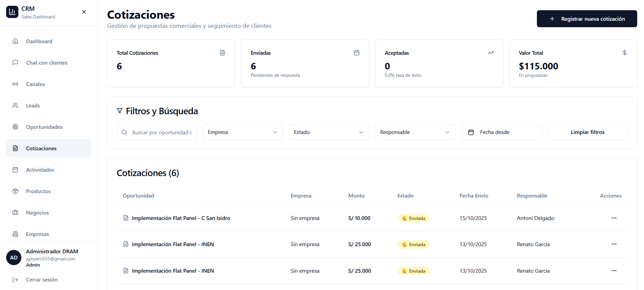This screenshot has height=290, width=644.
Task: Close the sidebar with the X icon
Action: point(84,12)
